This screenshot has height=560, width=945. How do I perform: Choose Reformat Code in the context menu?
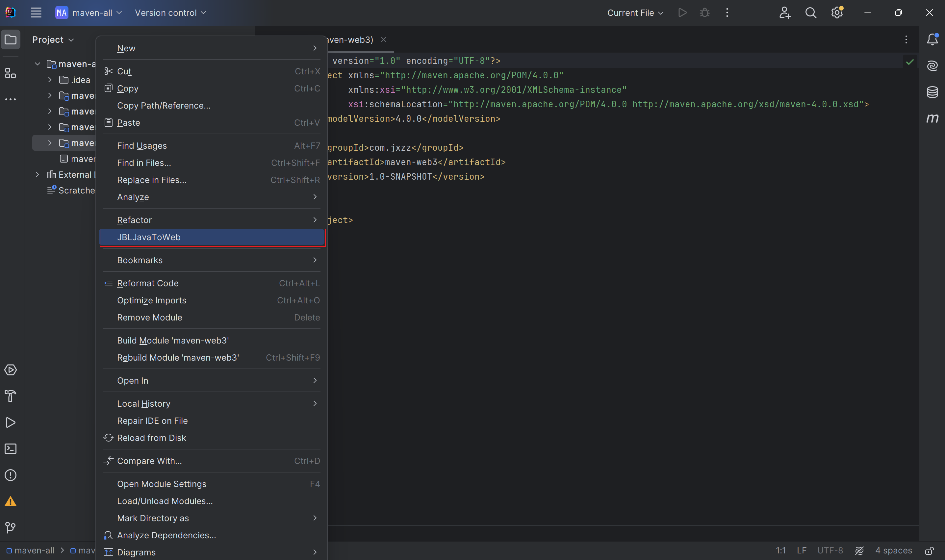pos(148,283)
